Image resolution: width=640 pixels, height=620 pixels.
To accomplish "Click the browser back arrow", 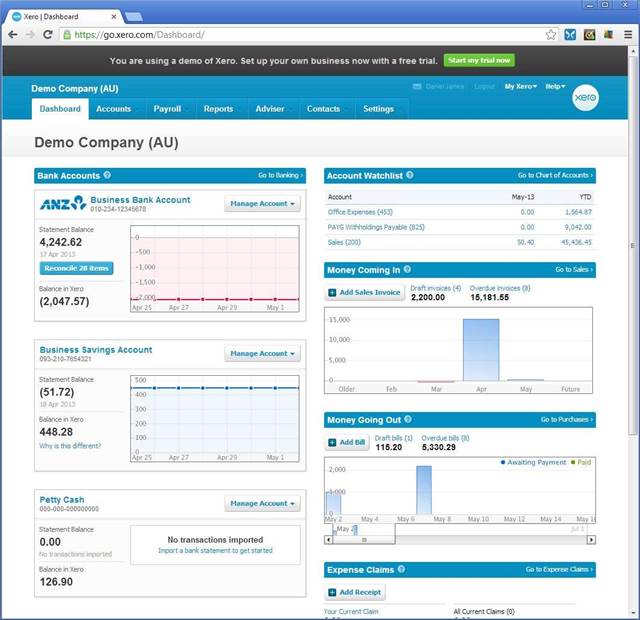I will (13, 35).
